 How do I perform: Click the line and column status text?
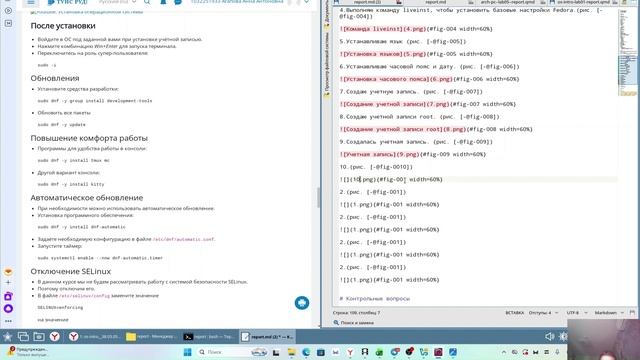click(356, 313)
